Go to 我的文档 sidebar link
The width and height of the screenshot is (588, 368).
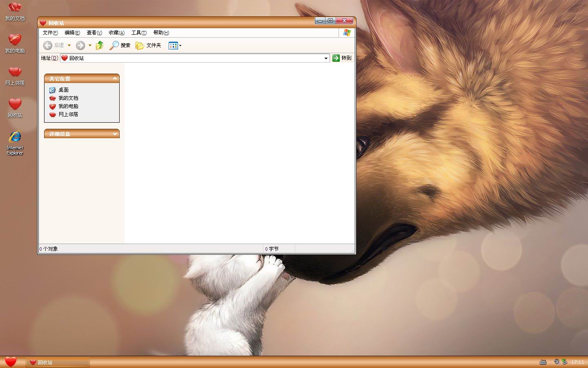64,98
